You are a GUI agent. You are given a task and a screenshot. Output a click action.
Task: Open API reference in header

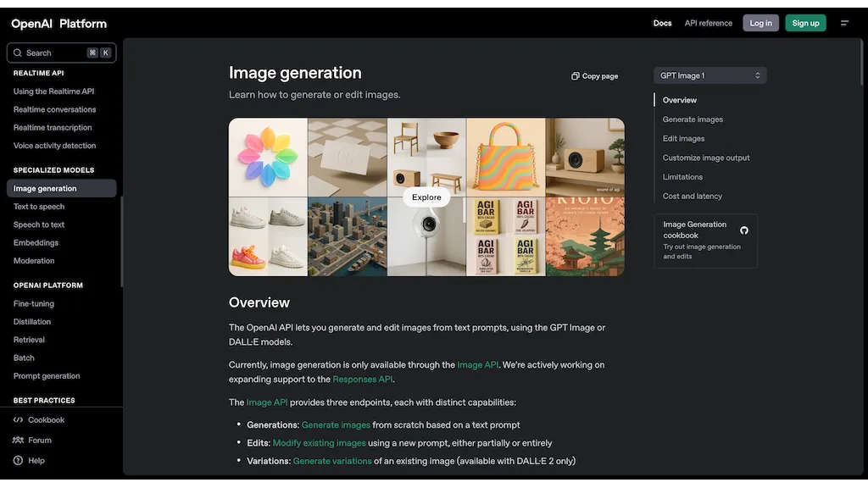[708, 23]
